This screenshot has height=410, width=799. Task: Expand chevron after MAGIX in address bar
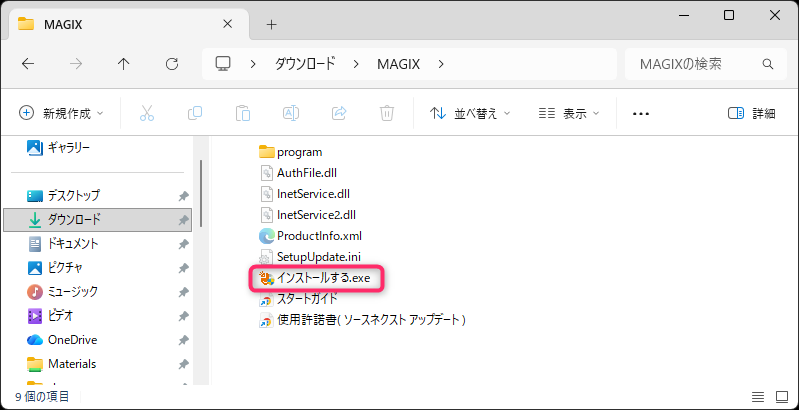[441, 64]
